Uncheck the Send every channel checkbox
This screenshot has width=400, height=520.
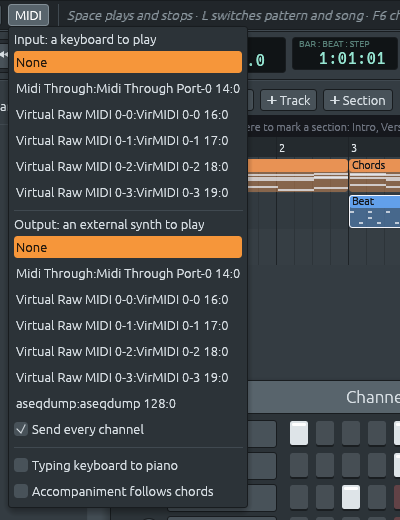tap(21, 429)
